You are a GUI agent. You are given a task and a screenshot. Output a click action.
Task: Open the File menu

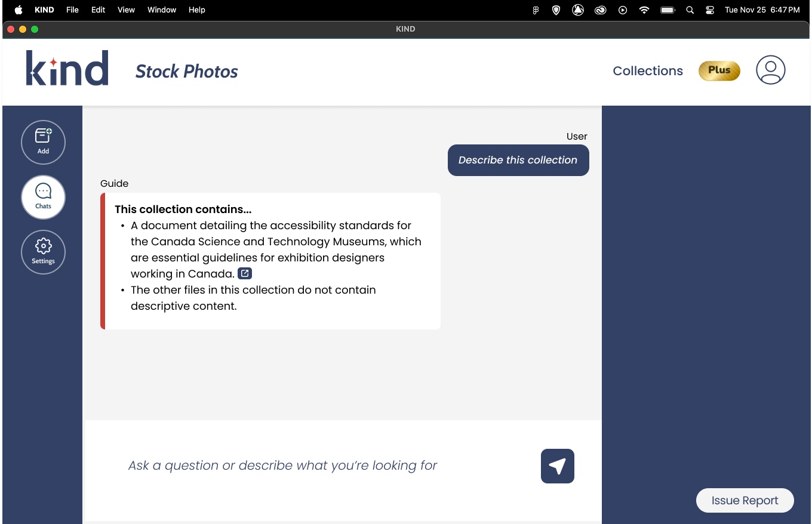(x=72, y=10)
